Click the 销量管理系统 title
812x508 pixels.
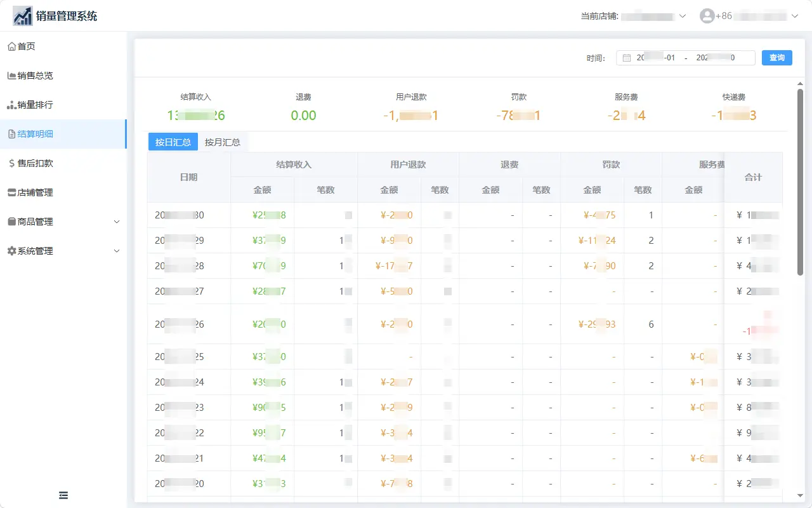[67, 16]
